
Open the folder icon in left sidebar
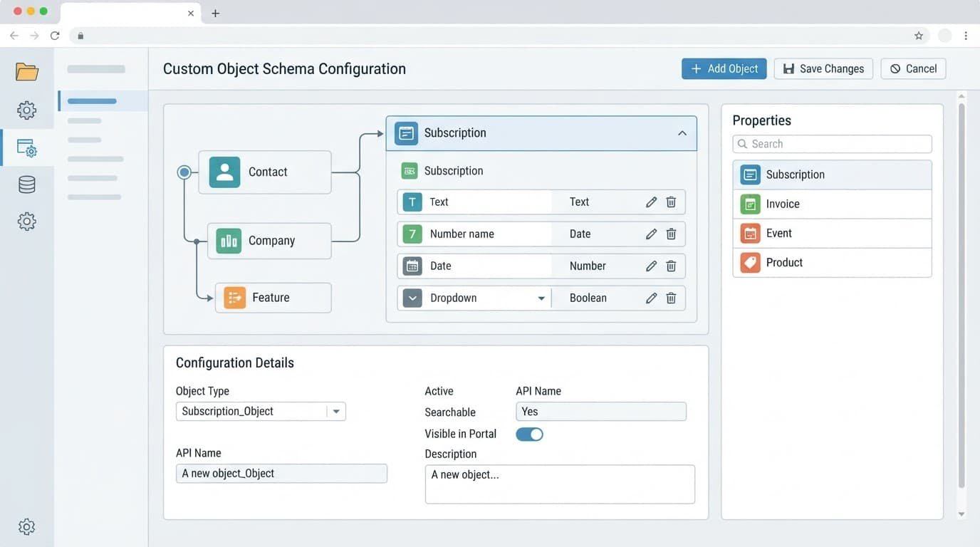[26, 71]
